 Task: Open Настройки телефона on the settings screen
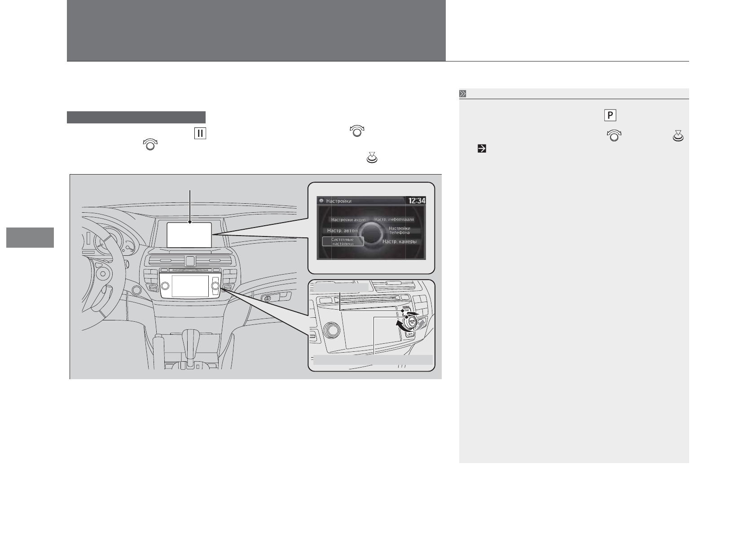[x=399, y=230]
